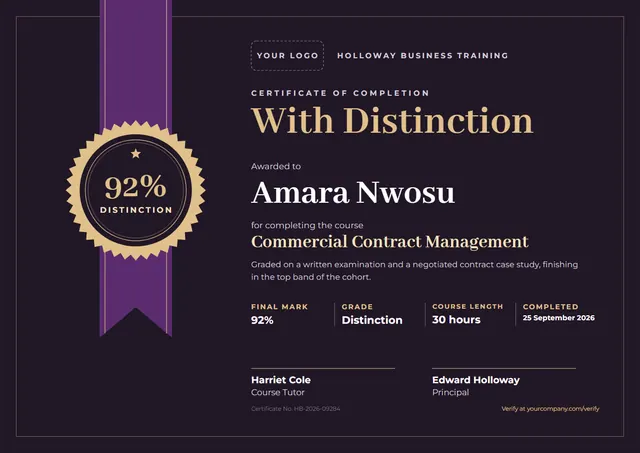Screen dimensions: 640x453
Task: Select the 30 hours value
Action: tap(456, 320)
